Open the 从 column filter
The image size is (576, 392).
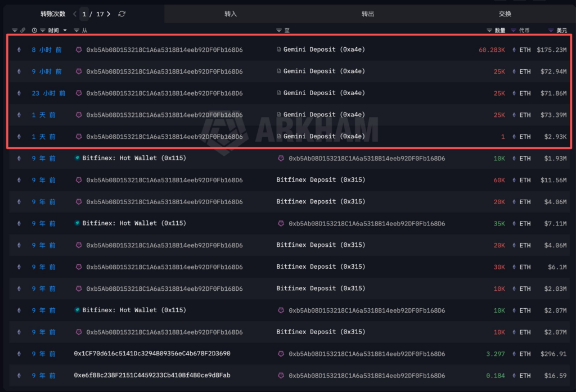click(x=76, y=30)
